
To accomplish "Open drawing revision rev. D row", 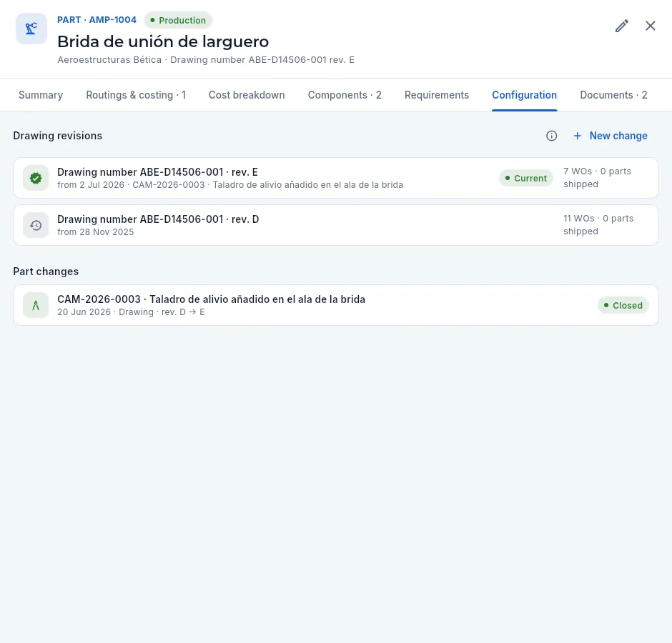I will pos(336,225).
